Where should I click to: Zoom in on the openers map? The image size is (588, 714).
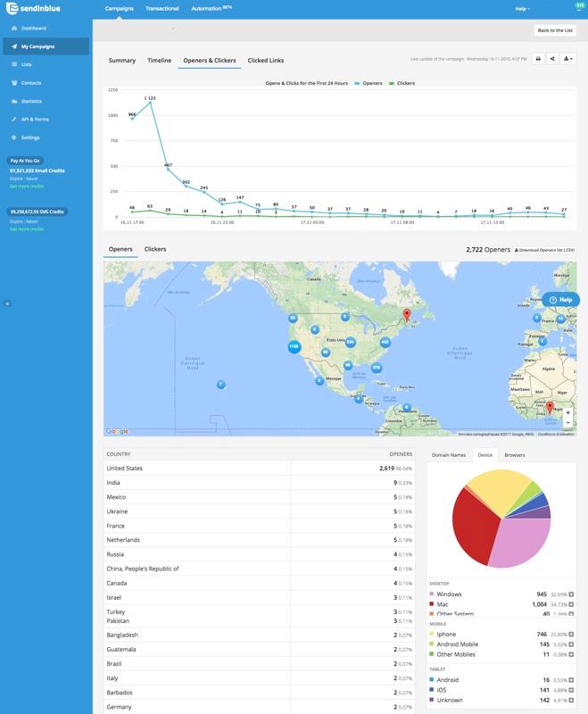click(x=567, y=412)
